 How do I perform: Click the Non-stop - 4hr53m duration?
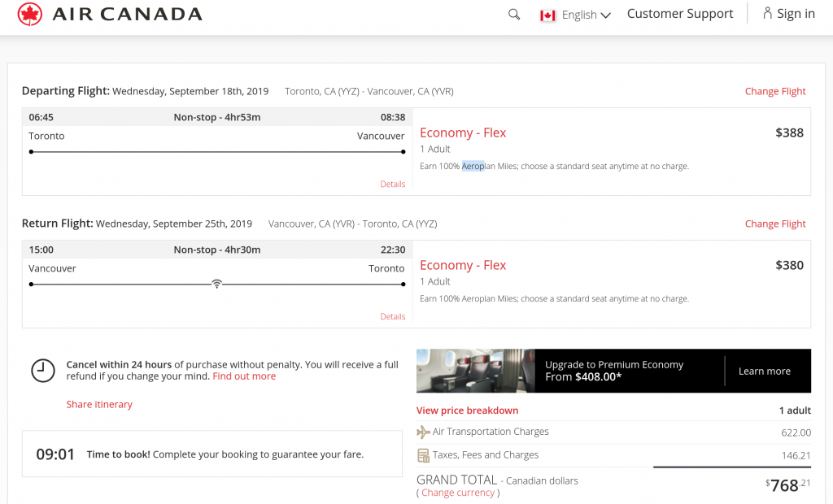pyautogui.click(x=216, y=117)
